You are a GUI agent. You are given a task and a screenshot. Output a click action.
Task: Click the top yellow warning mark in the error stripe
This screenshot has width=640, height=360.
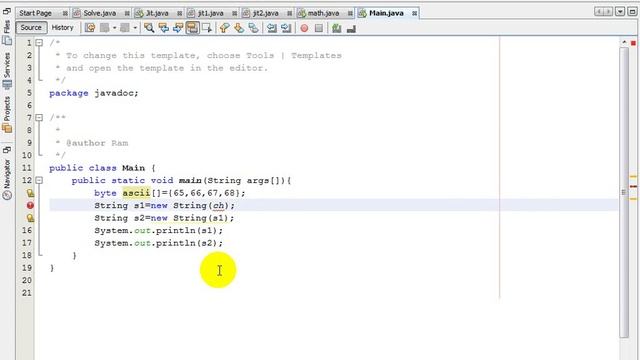coord(633,177)
